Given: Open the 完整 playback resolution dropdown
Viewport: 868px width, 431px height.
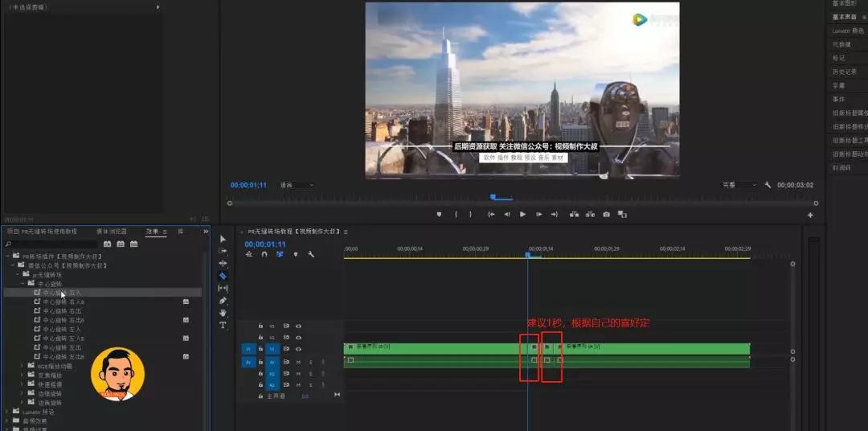Looking at the screenshot, I should 739,185.
